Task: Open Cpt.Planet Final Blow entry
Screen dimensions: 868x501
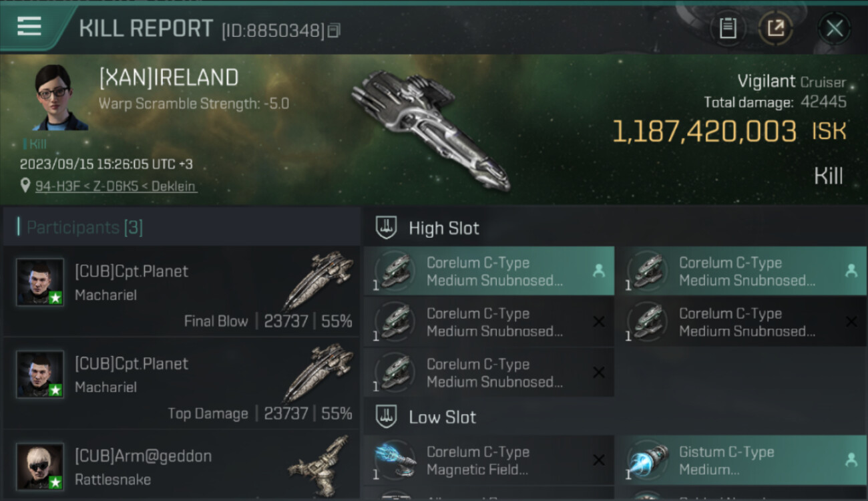Action: coord(182,292)
